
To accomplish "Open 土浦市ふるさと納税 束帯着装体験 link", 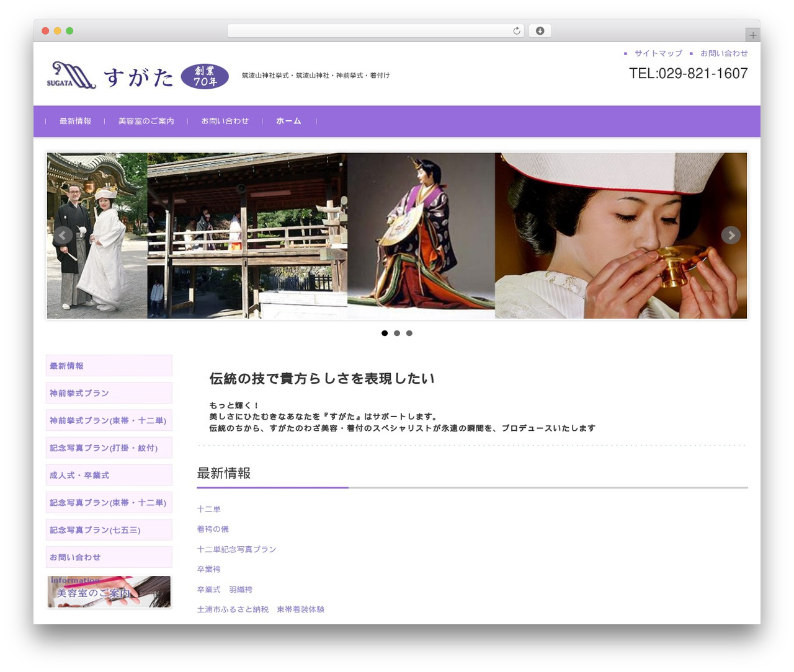I will 261,609.
